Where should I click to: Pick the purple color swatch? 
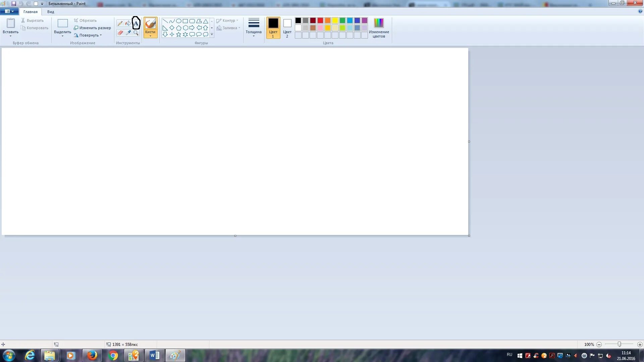pyautogui.click(x=365, y=20)
